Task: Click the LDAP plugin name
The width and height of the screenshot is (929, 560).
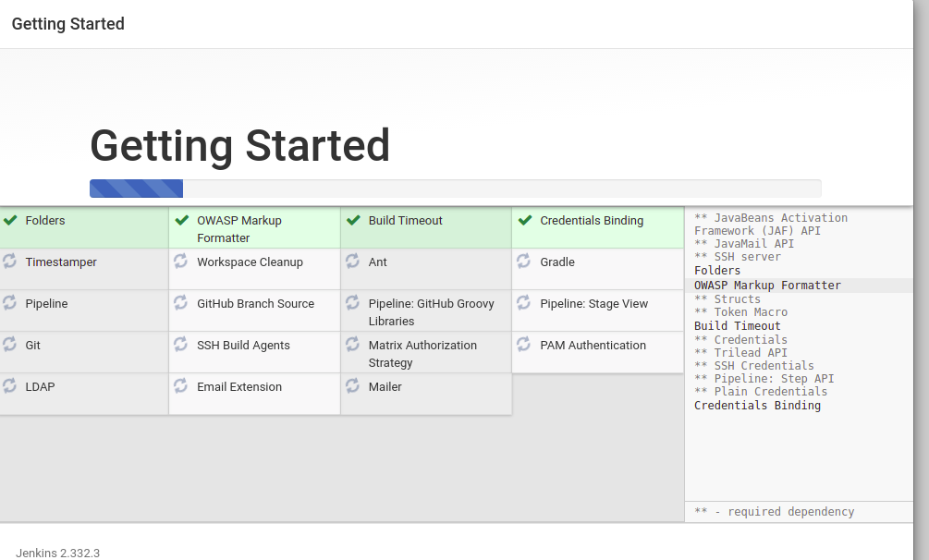Action: 41,386
